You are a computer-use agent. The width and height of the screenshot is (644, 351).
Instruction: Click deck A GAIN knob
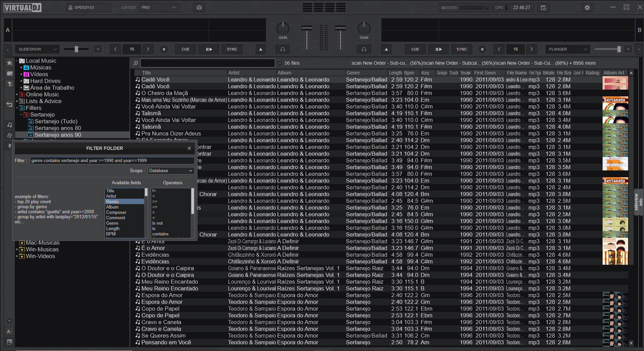pyautogui.click(x=283, y=28)
